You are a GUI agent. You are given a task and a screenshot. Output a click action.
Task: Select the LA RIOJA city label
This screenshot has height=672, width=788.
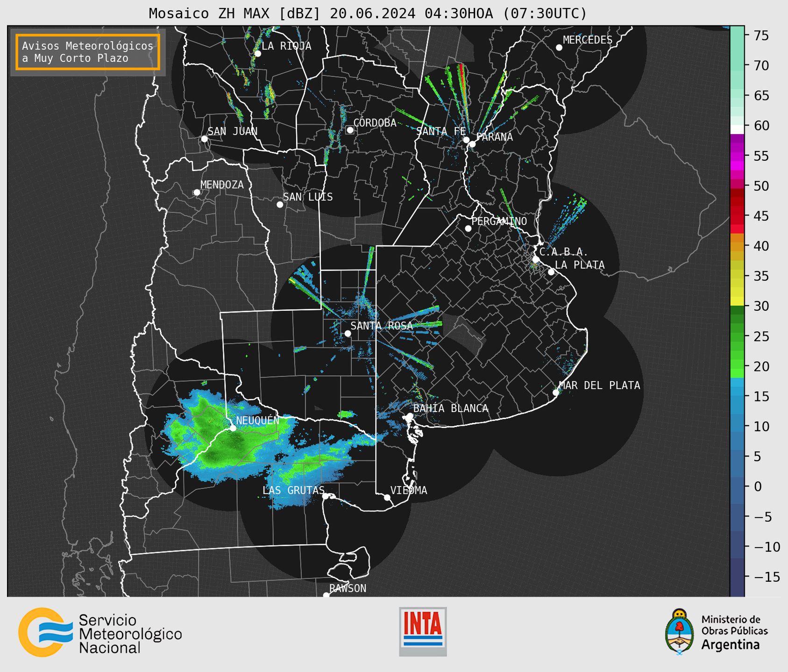[x=286, y=46]
